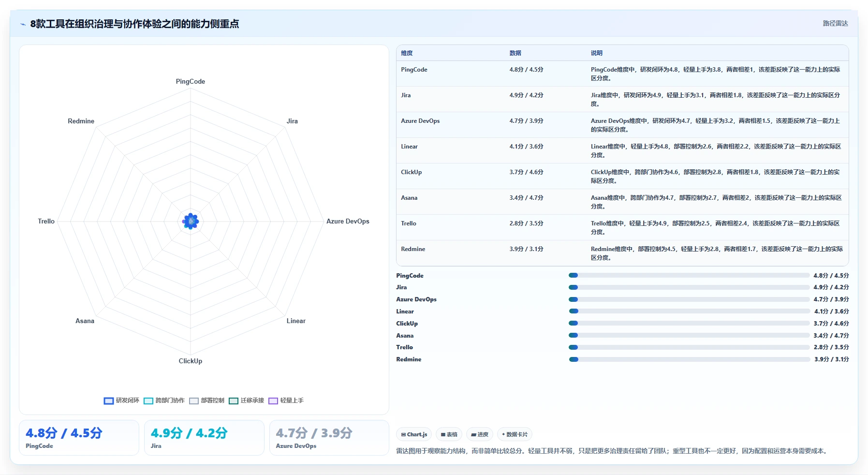
Task: Click the 8款工具 dashboard title text
Action: [x=134, y=24]
